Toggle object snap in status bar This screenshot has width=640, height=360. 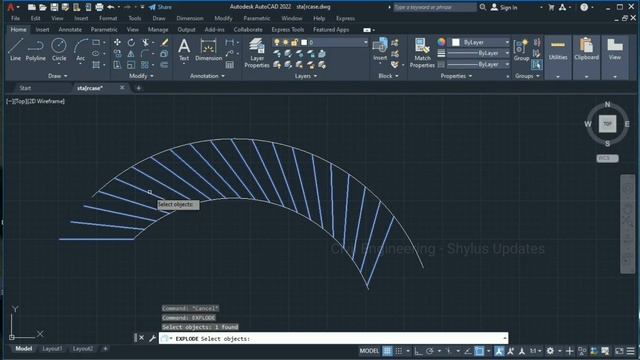[479, 351]
